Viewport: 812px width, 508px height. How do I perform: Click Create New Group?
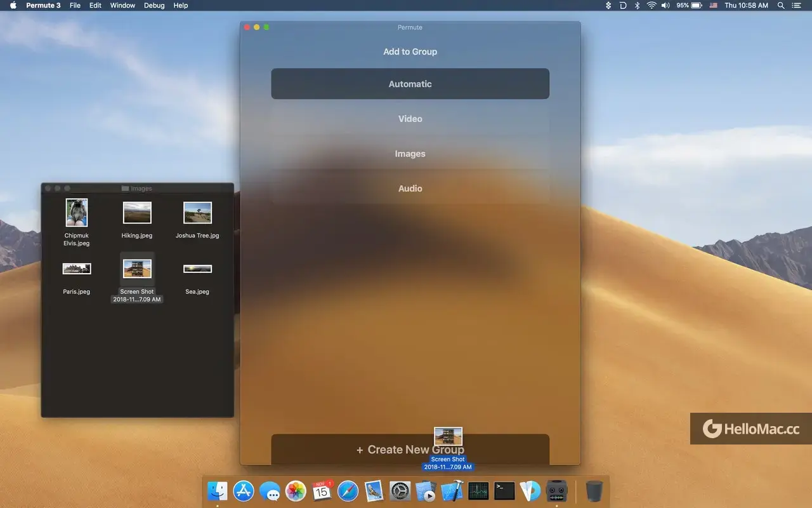[410, 450]
